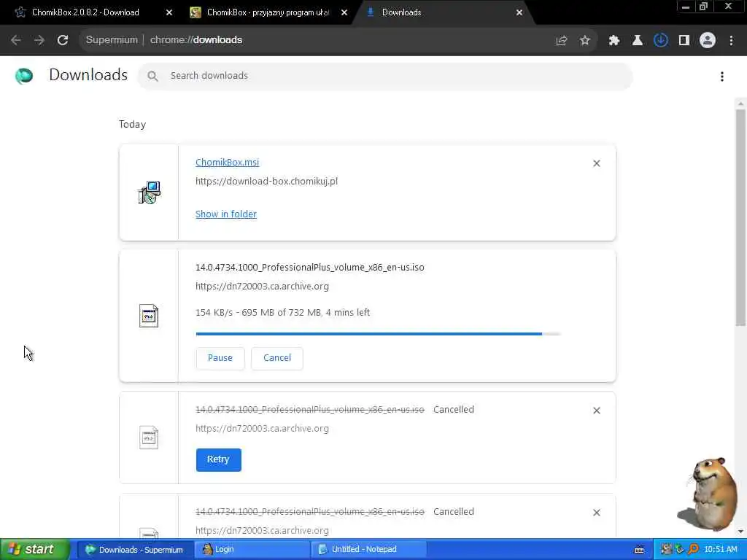This screenshot has height=560, width=747.
Task: Retry the first cancelled ISO download
Action: tap(218, 459)
